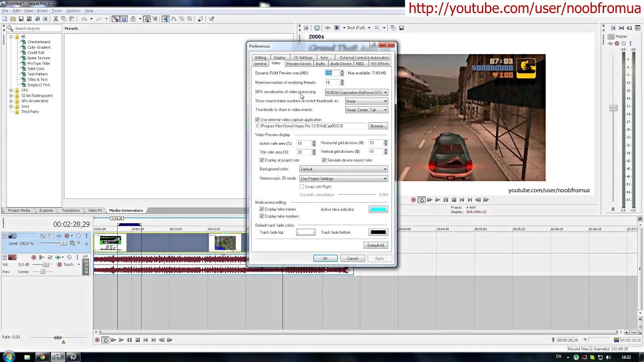
Task: Open the Options menu
Action: 73,11
